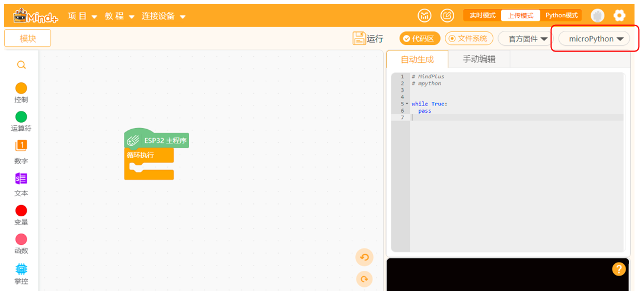Click the '# mpython' comment line
The height and width of the screenshot is (291, 644).
[426, 84]
